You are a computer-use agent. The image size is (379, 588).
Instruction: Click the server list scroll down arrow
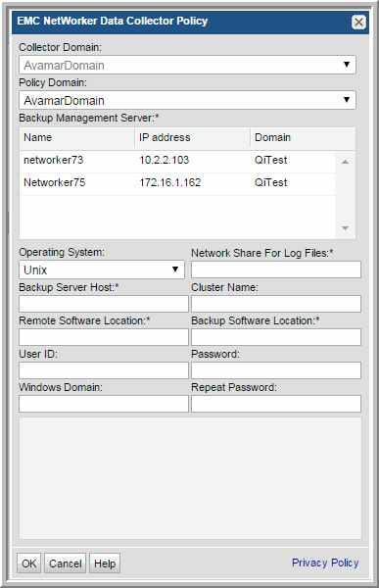(x=346, y=228)
